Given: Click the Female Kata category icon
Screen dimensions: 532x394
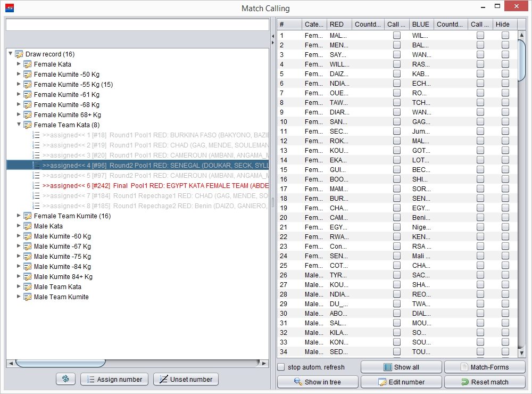Looking at the screenshot, I should point(28,64).
